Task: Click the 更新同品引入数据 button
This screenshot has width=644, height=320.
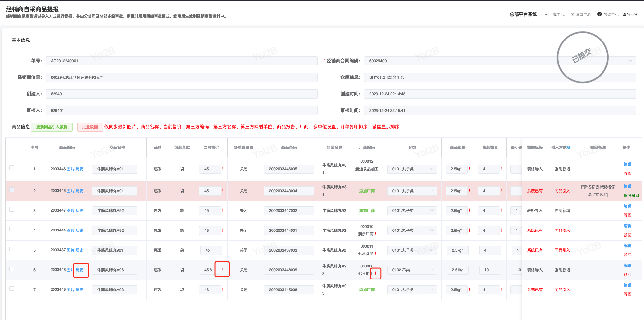Action: click(x=52, y=127)
